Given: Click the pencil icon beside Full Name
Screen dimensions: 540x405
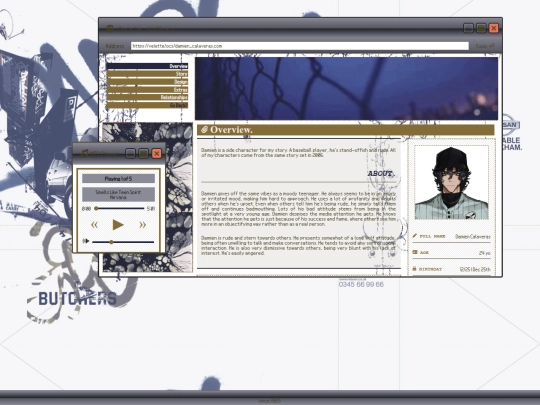Looking at the screenshot, I should (415, 236).
